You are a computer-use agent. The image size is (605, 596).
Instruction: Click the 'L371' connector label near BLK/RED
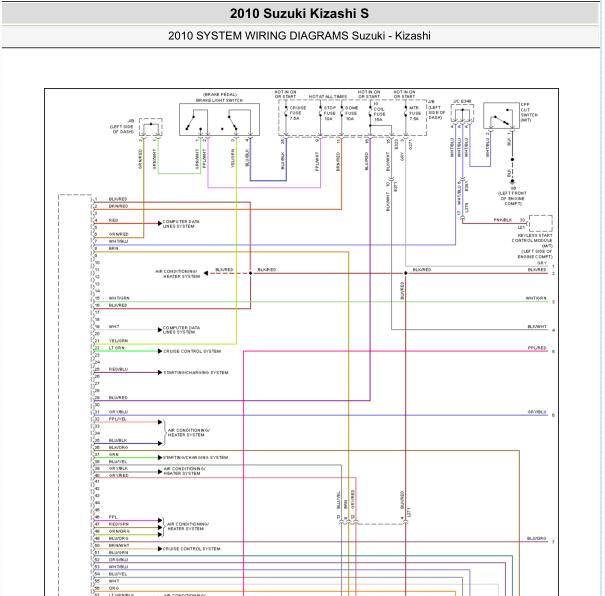pos(409,513)
